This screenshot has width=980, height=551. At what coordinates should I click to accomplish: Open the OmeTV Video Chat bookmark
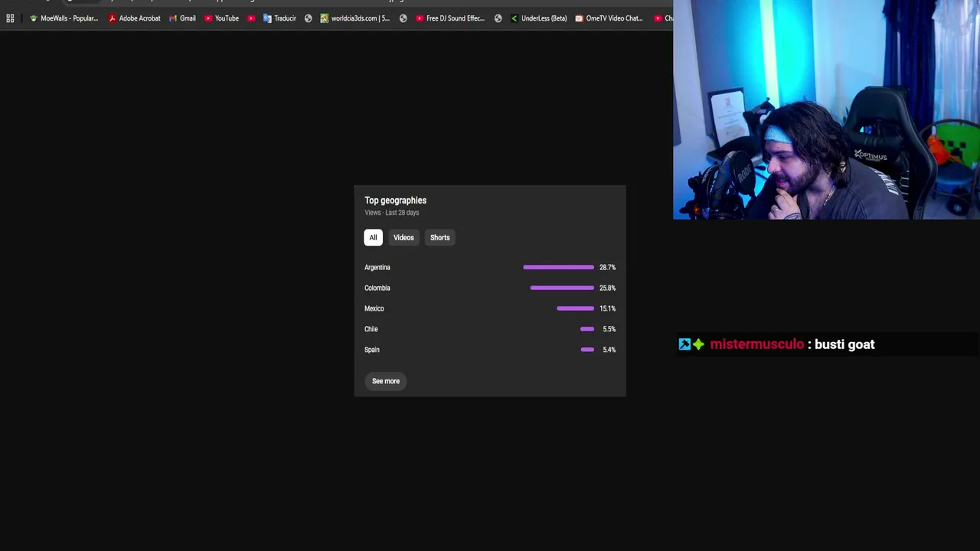tap(609, 18)
